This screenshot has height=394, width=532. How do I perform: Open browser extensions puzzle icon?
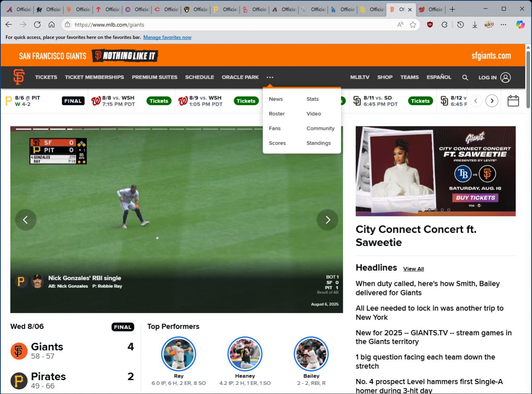445,25
